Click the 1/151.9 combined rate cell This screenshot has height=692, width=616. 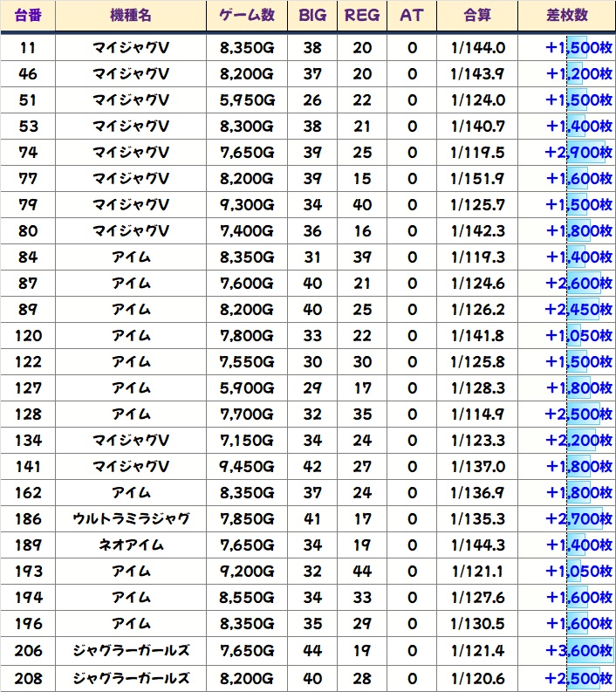click(x=477, y=179)
